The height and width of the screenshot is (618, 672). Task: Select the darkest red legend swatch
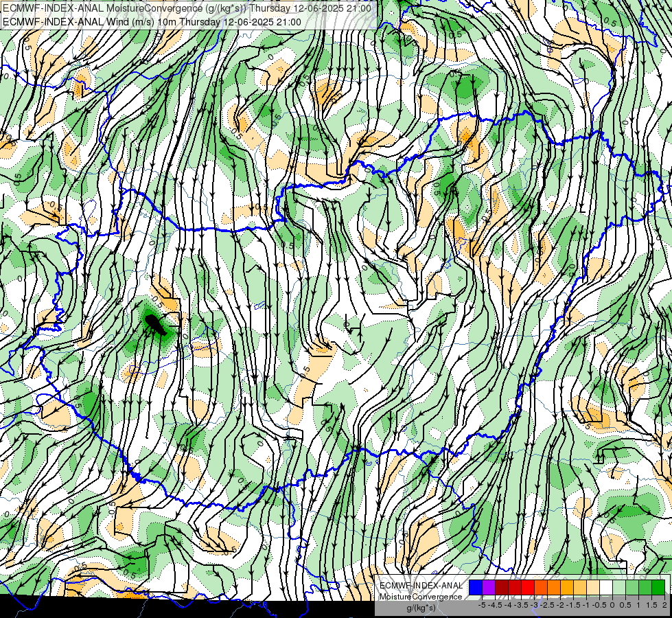[x=502, y=587]
